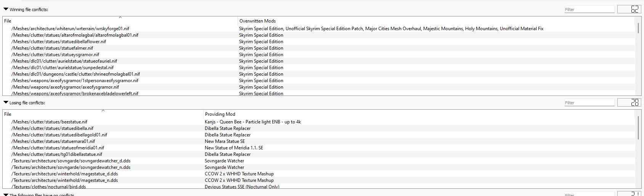Sort winning conflicts by File column header
The height and width of the screenshot is (196, 644).
pos(120,21)
